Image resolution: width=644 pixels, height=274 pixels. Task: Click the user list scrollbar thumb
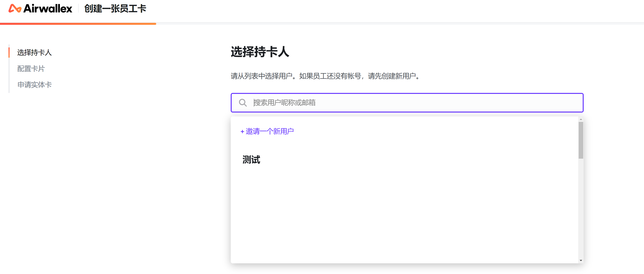click(581, 140)
